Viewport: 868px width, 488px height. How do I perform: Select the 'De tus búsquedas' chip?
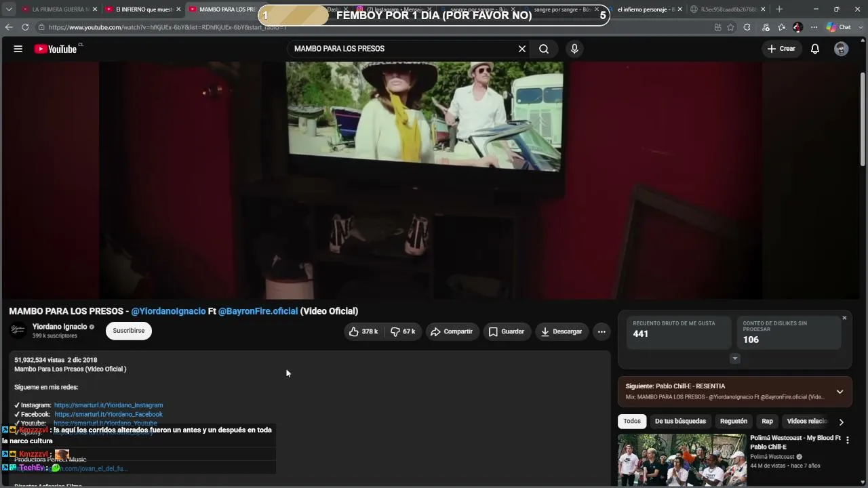680,421
